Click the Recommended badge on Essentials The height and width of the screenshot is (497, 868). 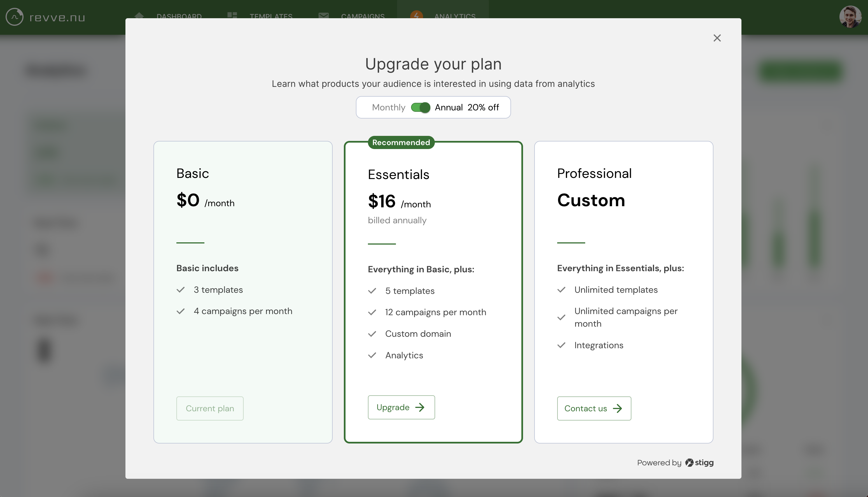pyautogui.click(x=401, y=142)
